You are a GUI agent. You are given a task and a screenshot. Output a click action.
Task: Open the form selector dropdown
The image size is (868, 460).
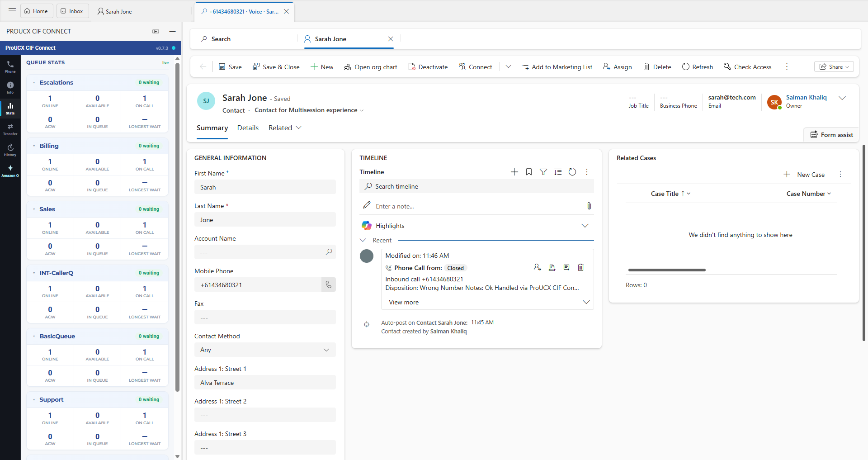309,110
